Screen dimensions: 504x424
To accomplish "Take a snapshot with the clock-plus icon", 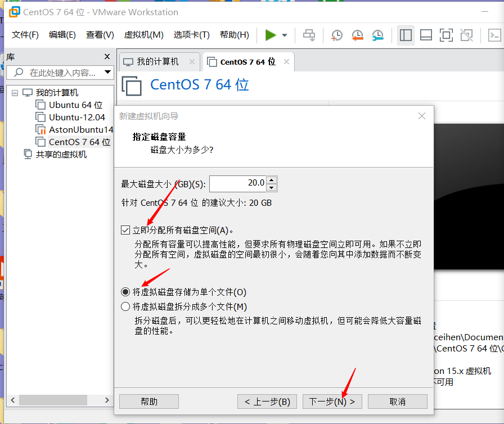I will point(336,35).
